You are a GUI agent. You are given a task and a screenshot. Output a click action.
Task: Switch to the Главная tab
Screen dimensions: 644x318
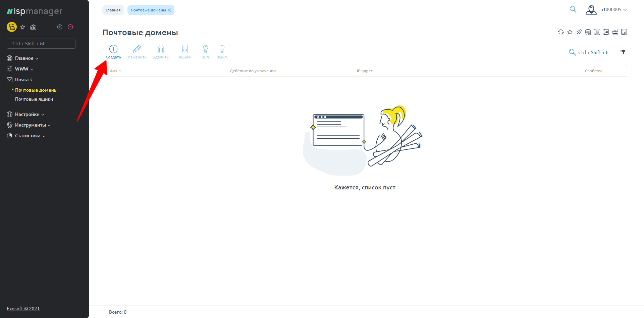pos(113,10)
